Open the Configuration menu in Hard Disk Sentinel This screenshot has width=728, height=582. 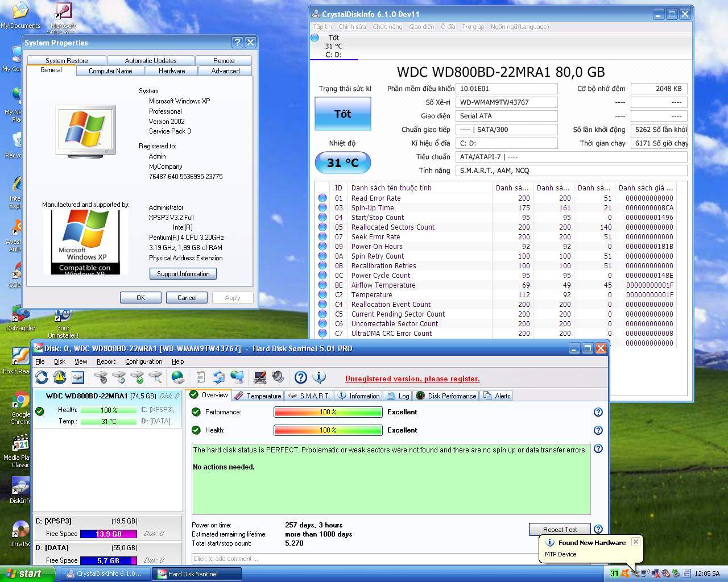coord(144,361)
